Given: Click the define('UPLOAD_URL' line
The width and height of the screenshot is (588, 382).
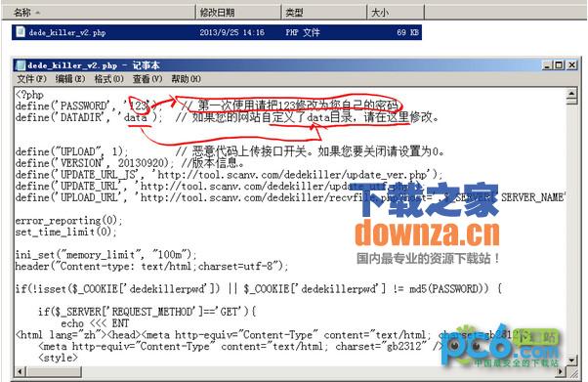Looking at the screenshot, I should pyautogui.click(x=290, y=197).
